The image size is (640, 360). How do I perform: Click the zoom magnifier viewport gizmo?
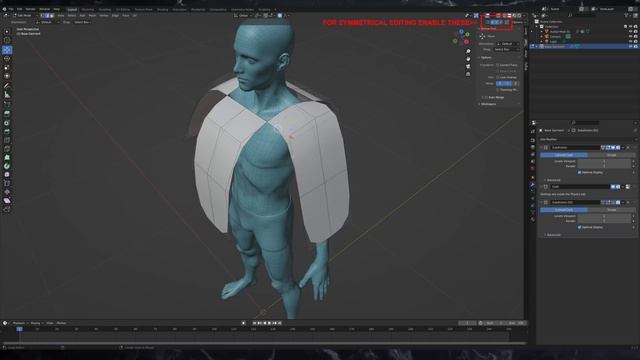(x=468, y=51)
